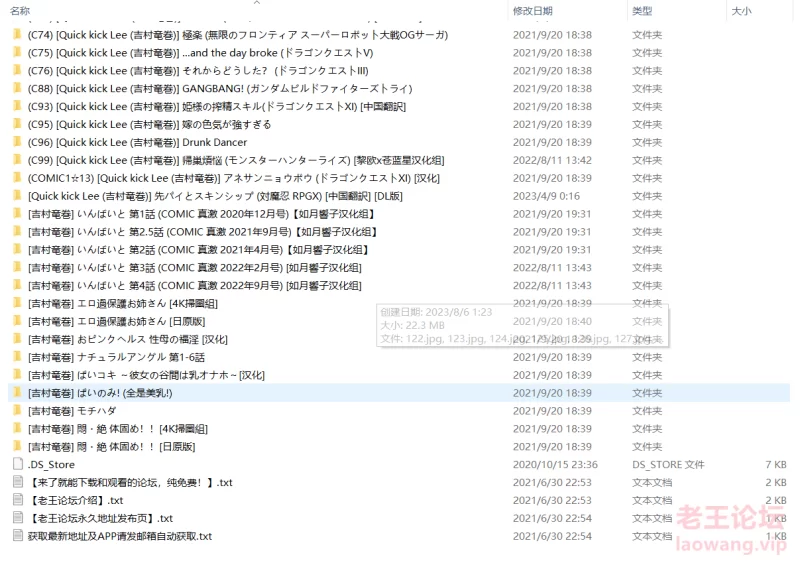Click 文件夹 type of Drunk Dancer row
Screen dimensions: 800x561
pos(647,142)
